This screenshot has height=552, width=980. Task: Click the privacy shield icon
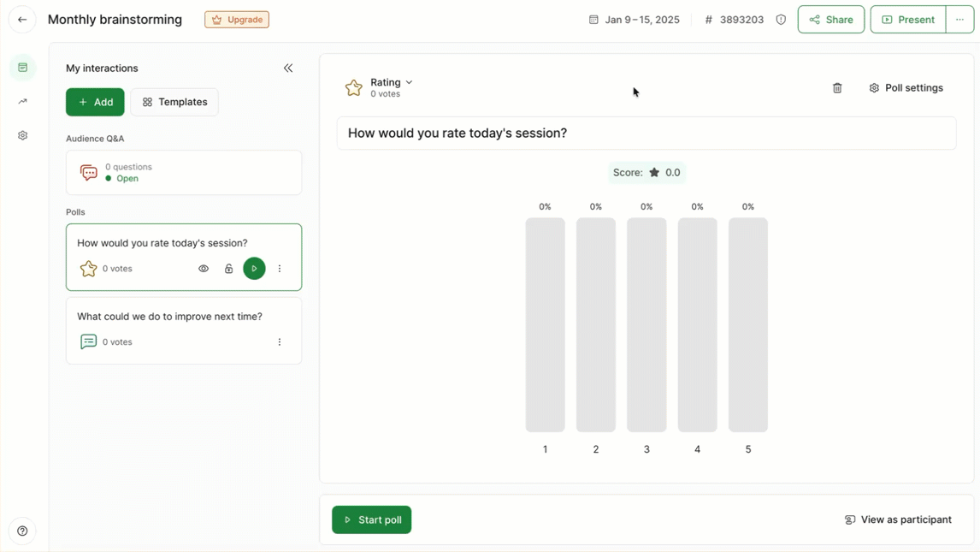click(781, 20)
